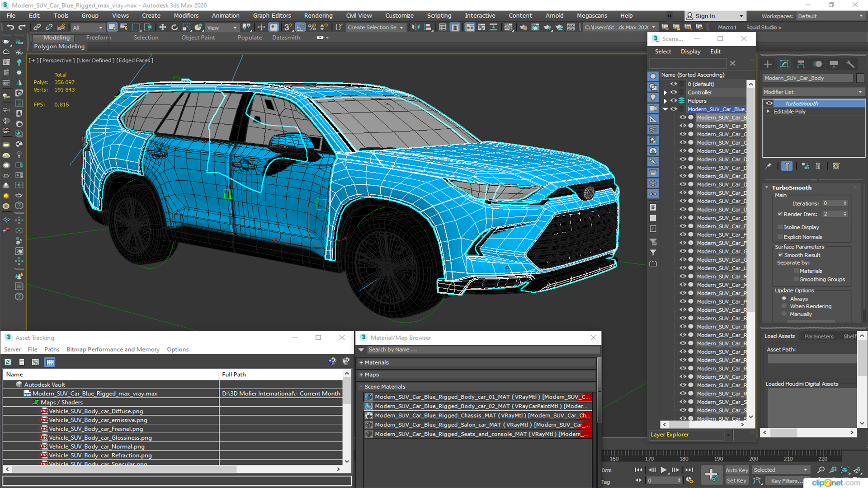The width and height of the screenshot is (868, 488).
Task: Click the Polygon Modeling panel button
Action: pos(59,47)
